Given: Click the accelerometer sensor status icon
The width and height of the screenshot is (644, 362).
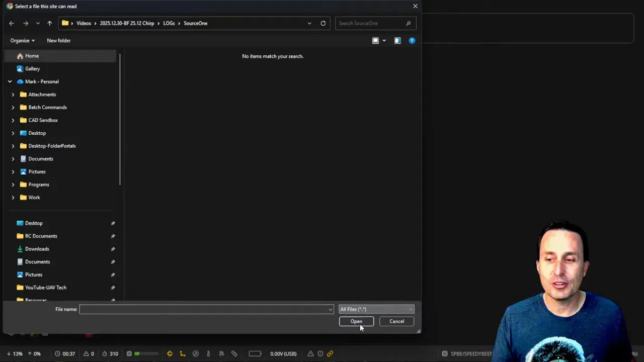Looking at the screenshot, I should [x=183, y=353].
